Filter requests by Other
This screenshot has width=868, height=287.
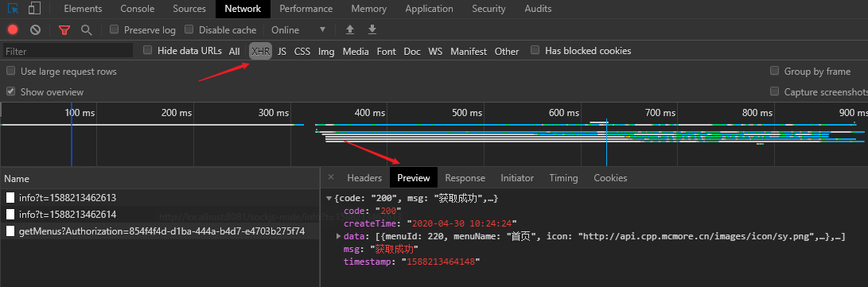[507, 51]
